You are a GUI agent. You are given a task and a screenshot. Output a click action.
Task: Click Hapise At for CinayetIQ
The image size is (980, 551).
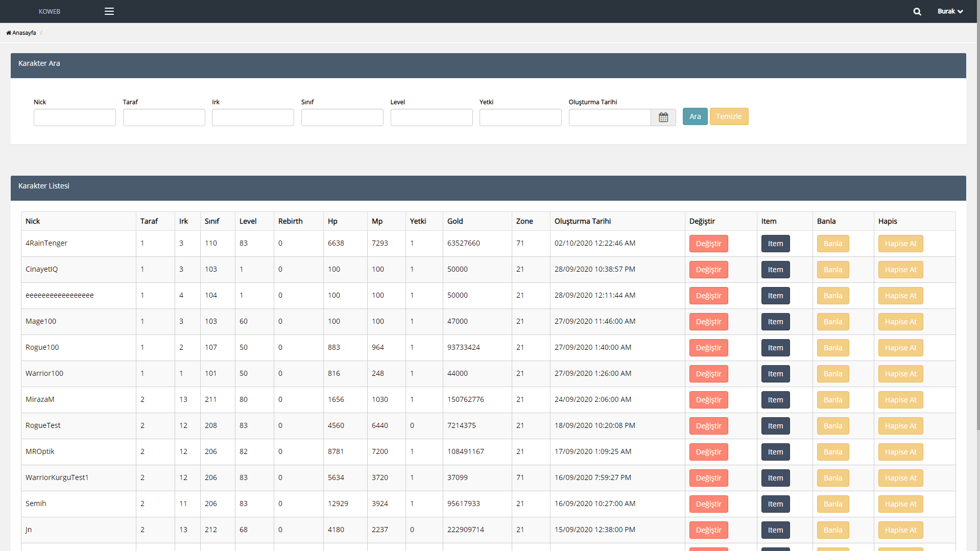click(900, 270)
